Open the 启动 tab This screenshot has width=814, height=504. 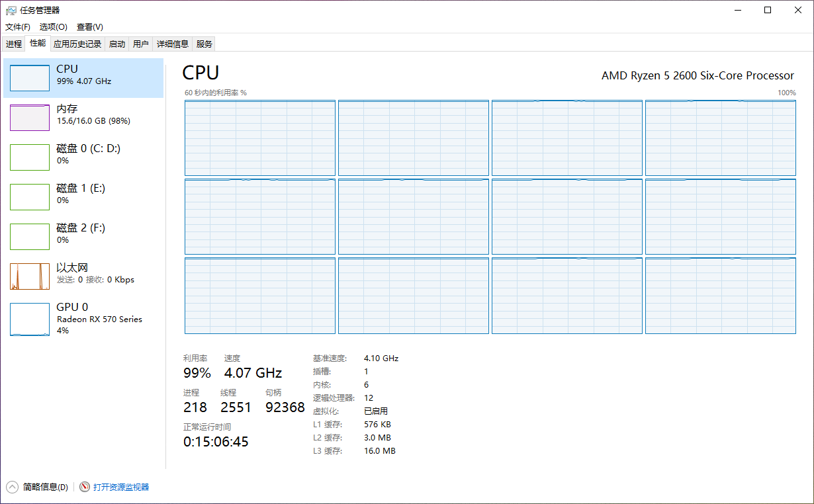tap(117, 44)
